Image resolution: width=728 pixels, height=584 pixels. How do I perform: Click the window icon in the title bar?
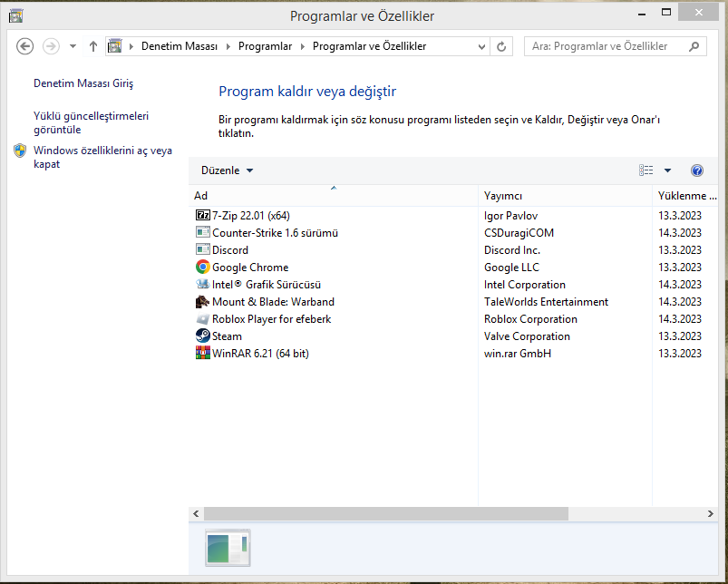click(x=15, y=15)
